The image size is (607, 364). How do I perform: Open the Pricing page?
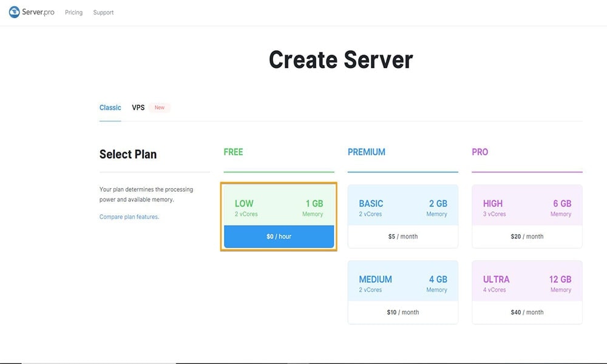[x=73, y=12]
